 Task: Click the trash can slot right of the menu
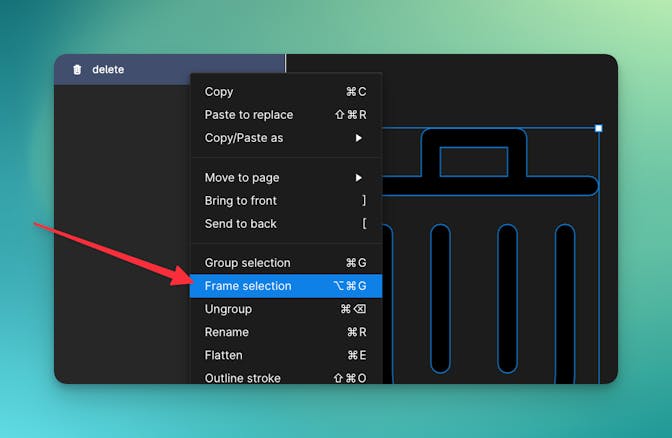coord(440,300)
